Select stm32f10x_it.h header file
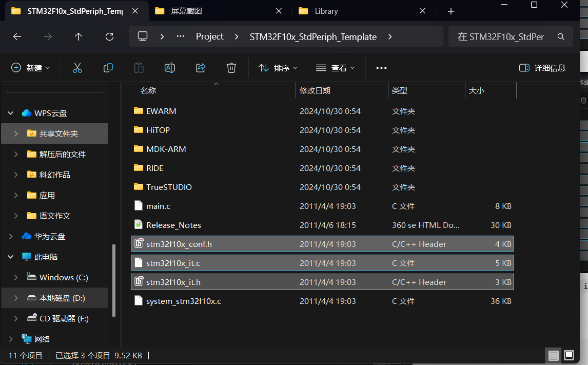This screenshot has height=365, width=588. coord(322,282)
